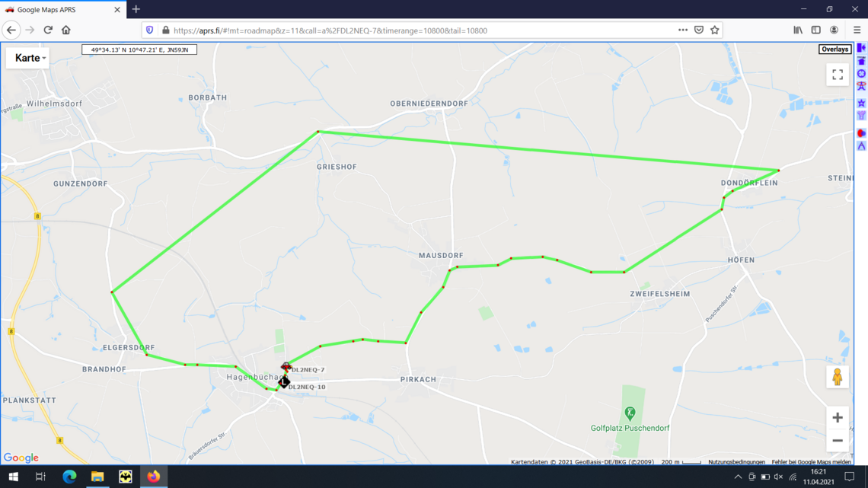Zoom in the map with plus button

(838, 418)
